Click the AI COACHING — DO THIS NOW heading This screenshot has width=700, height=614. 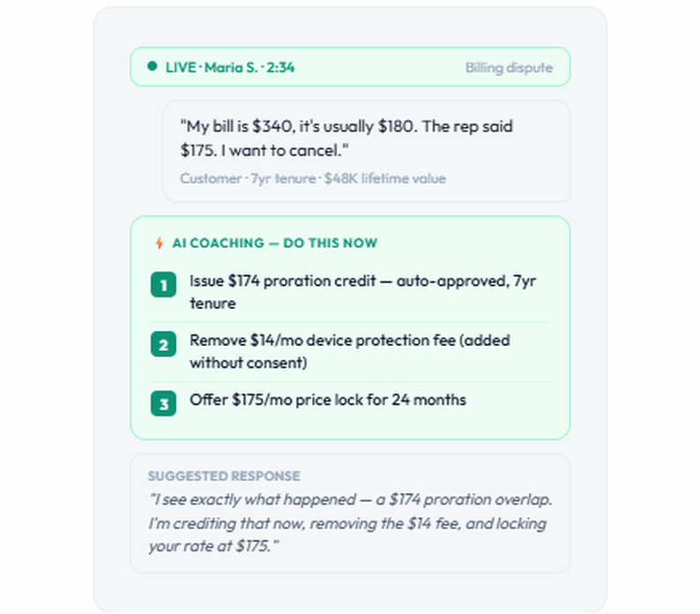pyautogui.click(x=274, y=243)
